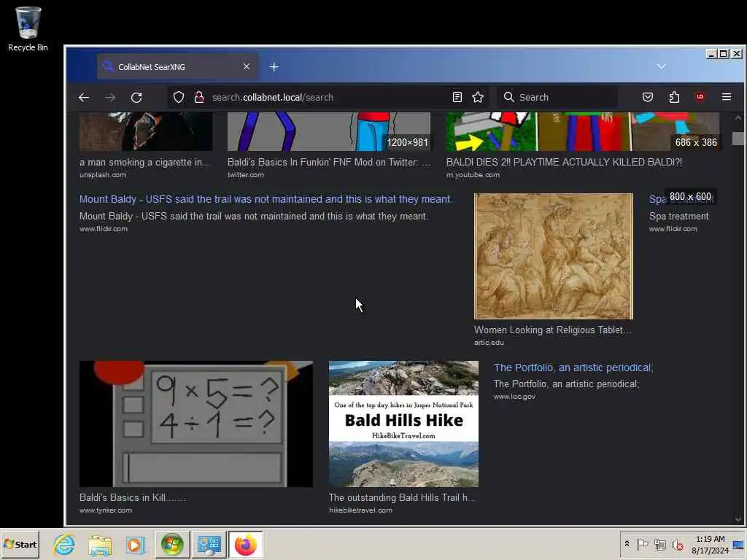
Task: Open The Portfolio, an artistic periodical link
Action: click(573, 367)
